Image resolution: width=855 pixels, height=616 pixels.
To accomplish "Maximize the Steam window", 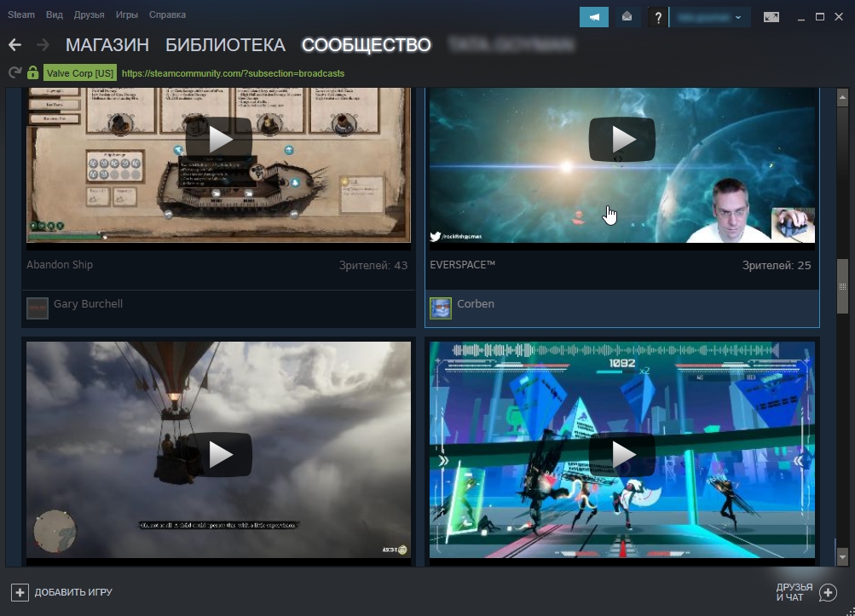I will point(819,17).
